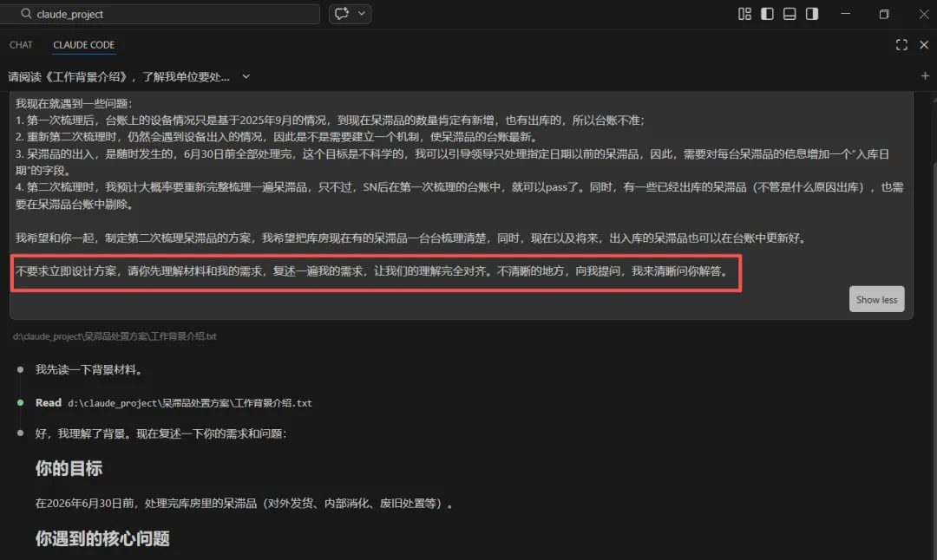Viewport: 937px width, 560px height.
Task: Click the session title 请阅读《工作背景介绍》
Action: pyautogui.click(x=118, y=76)
